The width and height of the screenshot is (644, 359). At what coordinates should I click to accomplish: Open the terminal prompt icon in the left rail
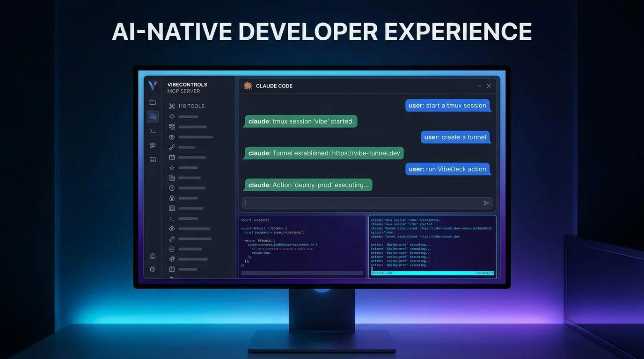point(153,131)
